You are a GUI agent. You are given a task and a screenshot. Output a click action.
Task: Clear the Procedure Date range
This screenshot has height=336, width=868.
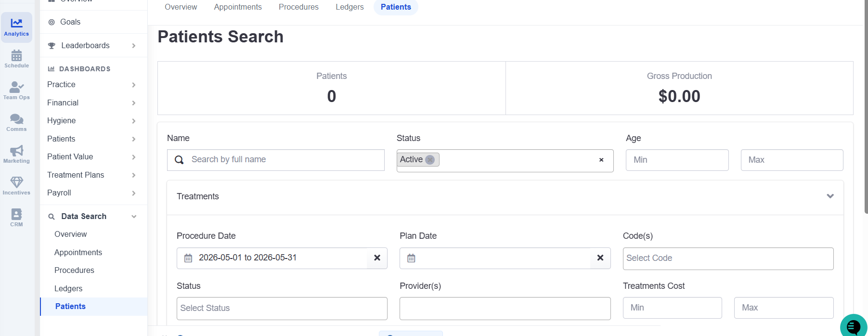[377, 258]
